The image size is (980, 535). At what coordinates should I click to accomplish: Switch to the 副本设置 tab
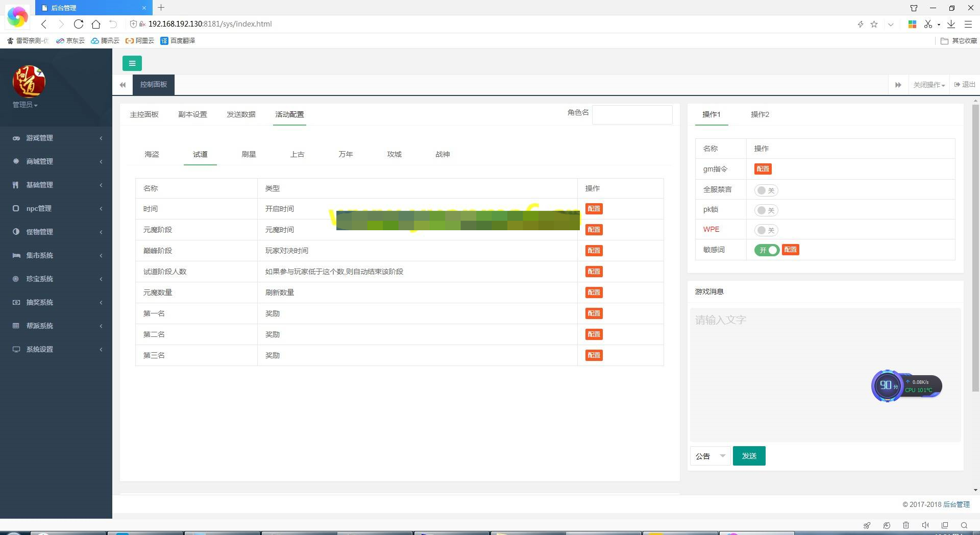192,114
